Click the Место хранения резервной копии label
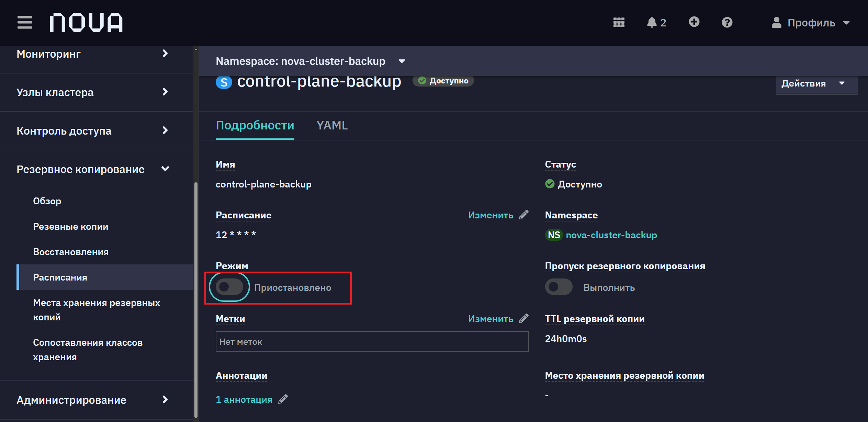 click(624, 376)
